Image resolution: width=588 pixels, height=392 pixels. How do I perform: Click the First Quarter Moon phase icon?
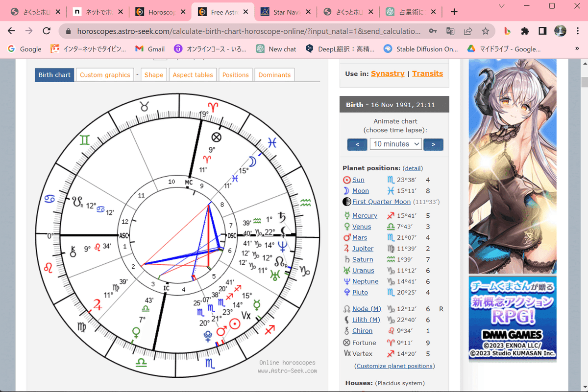point(347,202)
